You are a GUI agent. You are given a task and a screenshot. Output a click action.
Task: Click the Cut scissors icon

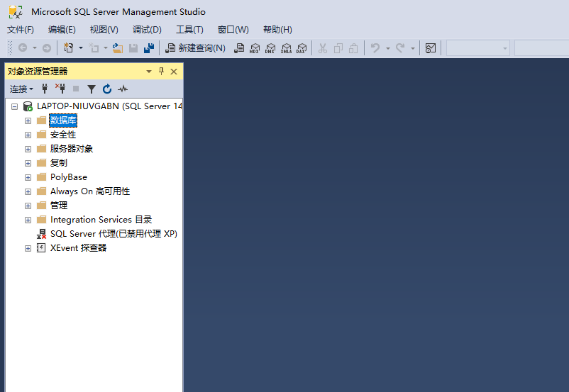coord(323,48)
